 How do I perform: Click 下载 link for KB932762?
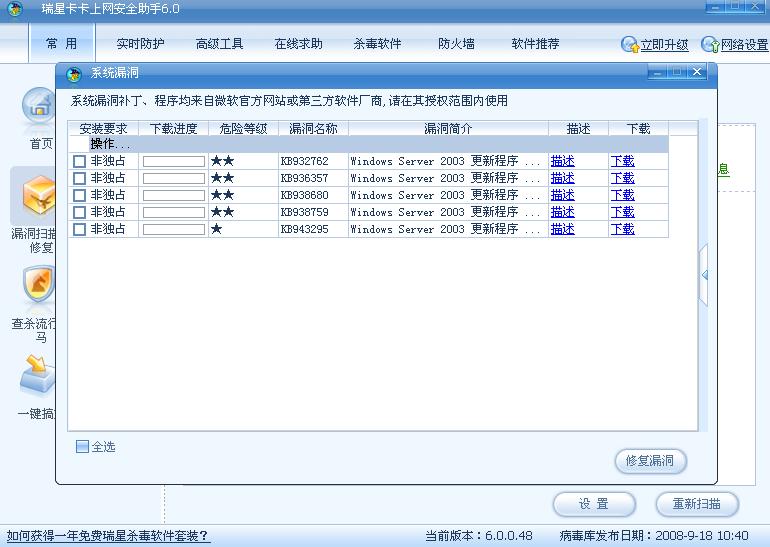(x=623, y=161)
